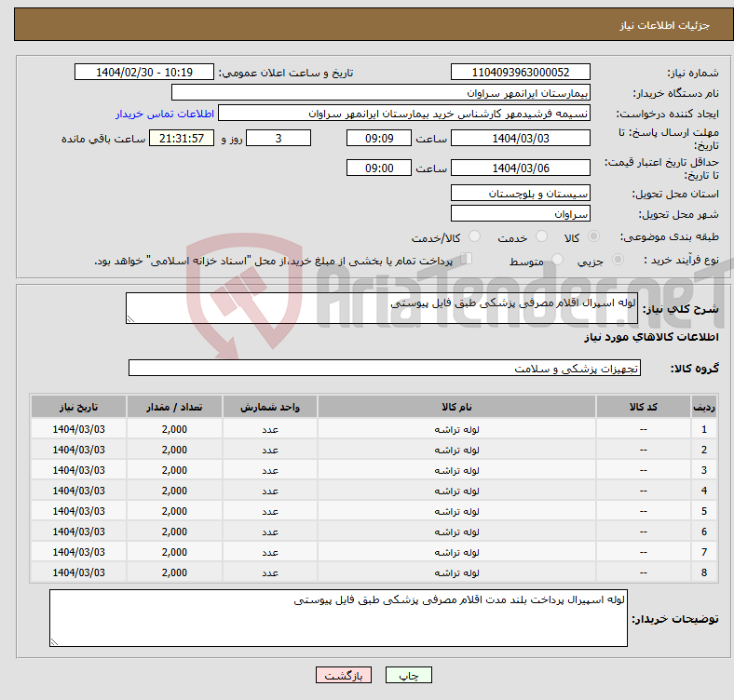The height and width of the screenshot is (700, 734).
Task: Click row number 1 cell
Action: (x=703, y=429)
